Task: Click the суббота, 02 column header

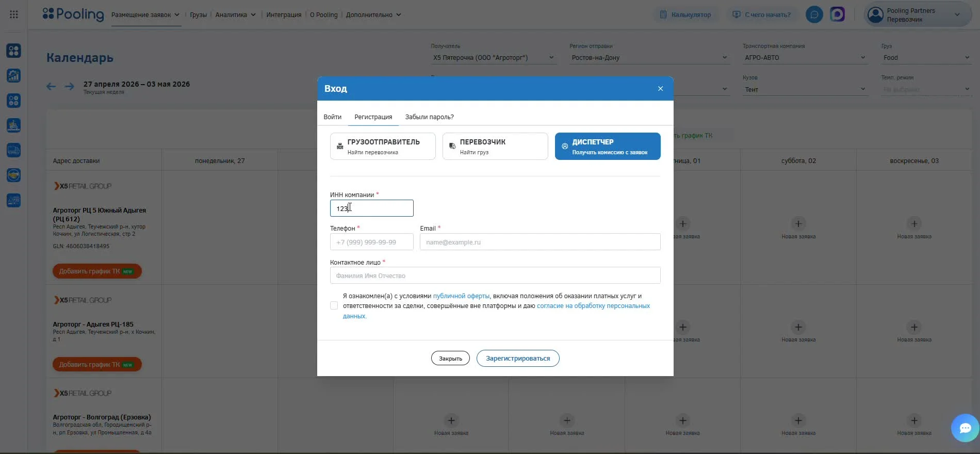Action: (x=798, y=161)
